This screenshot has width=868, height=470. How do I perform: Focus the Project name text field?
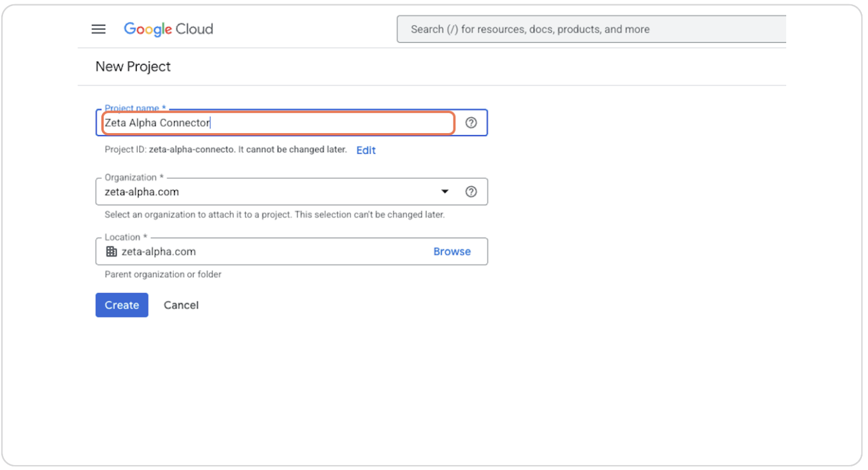coord(278,123)
